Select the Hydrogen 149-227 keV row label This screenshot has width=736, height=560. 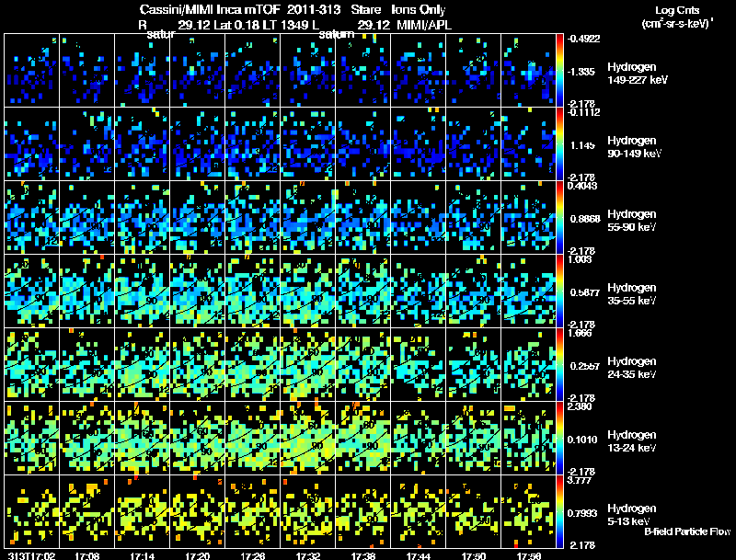638,74
